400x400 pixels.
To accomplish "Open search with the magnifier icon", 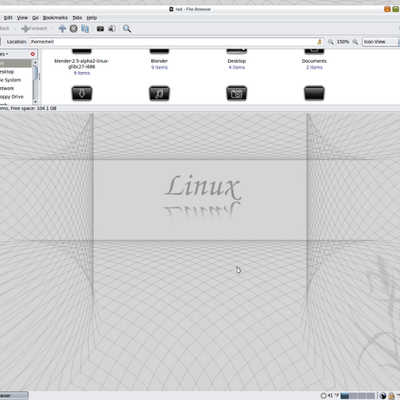I will pos(127,29).
